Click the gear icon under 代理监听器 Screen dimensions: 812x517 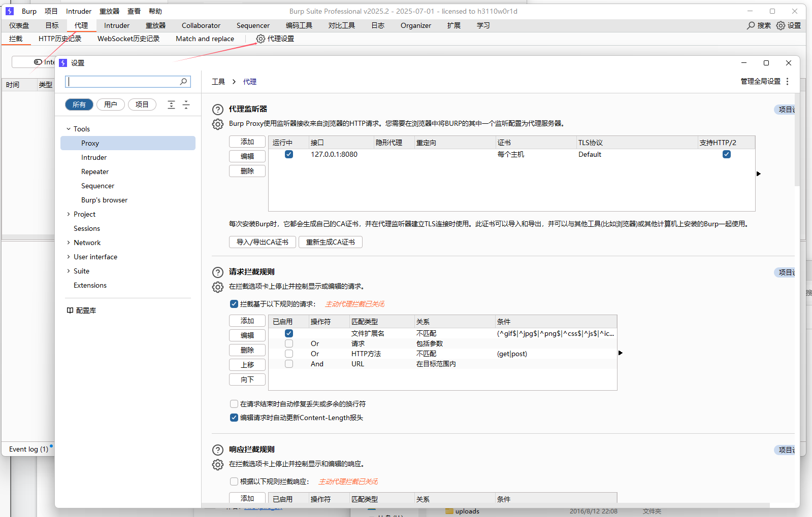218,124
